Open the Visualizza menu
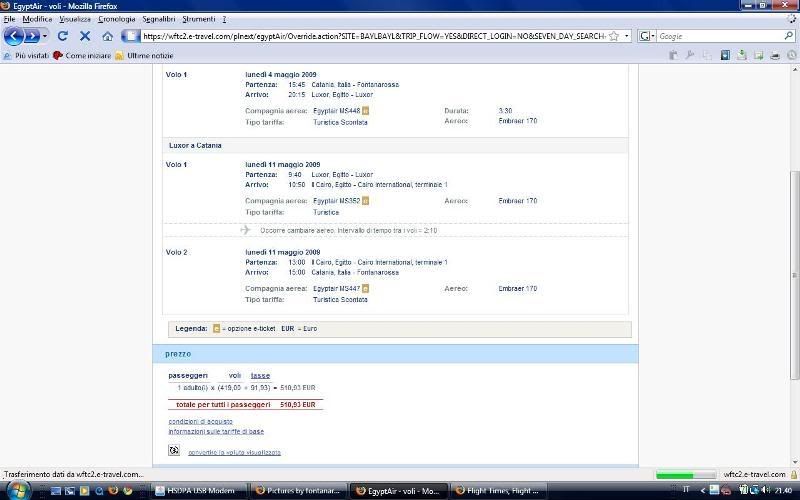The width and height of the screenshot is (800, 500). pos(75,19)
